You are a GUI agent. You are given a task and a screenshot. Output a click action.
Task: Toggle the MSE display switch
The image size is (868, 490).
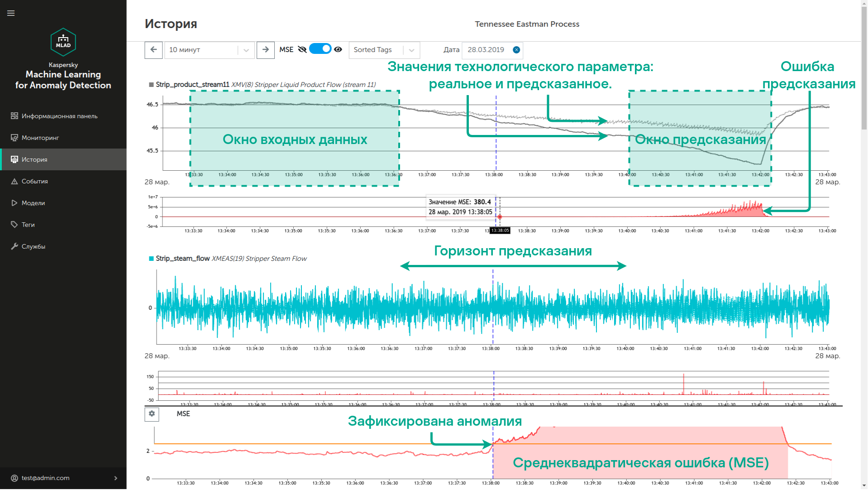click(320, 49)
